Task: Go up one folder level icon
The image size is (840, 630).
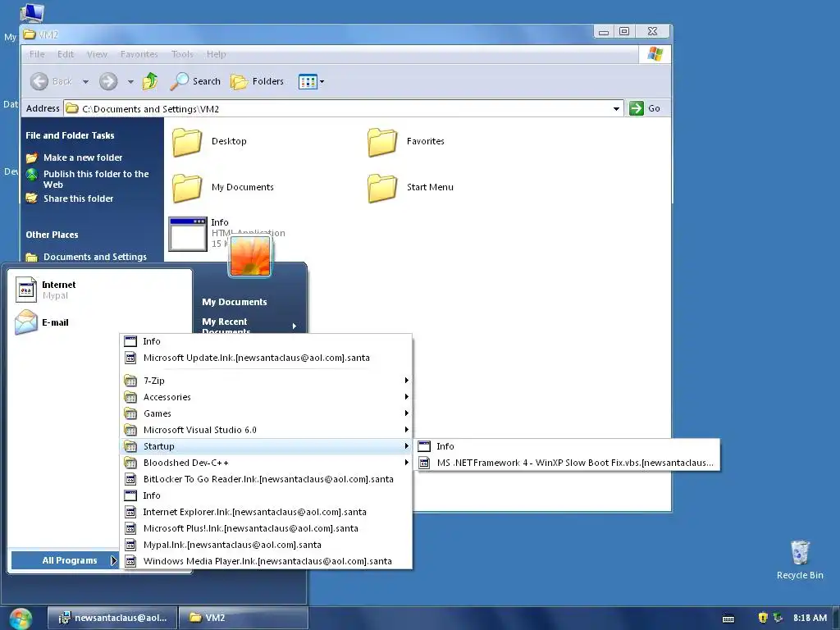Action: [x=151, y=81]
